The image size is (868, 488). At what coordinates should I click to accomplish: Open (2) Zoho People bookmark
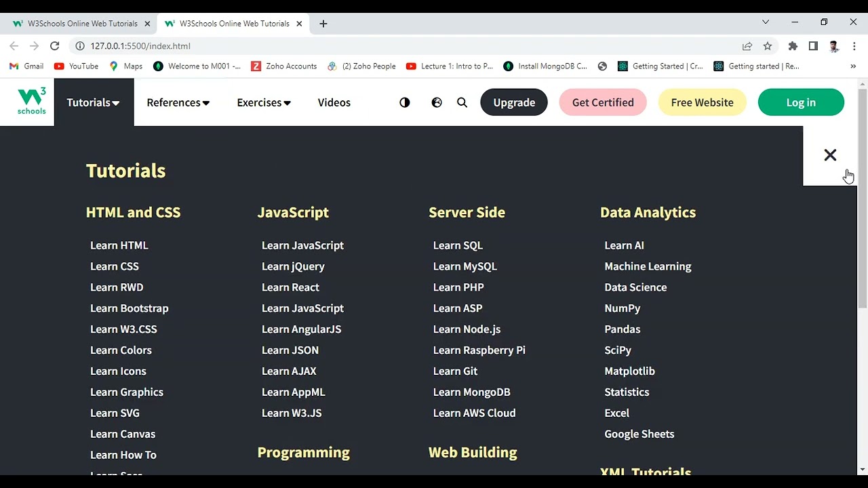pos(361,66)
